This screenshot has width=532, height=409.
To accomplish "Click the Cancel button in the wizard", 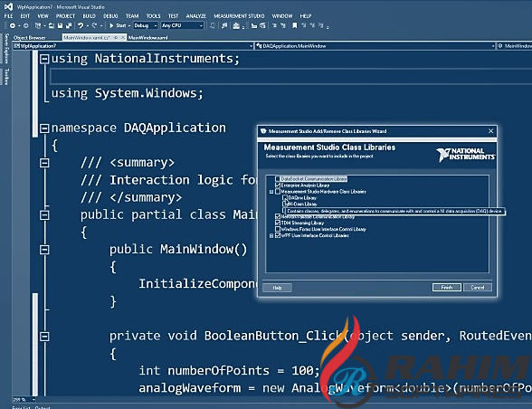I will 478,288.
